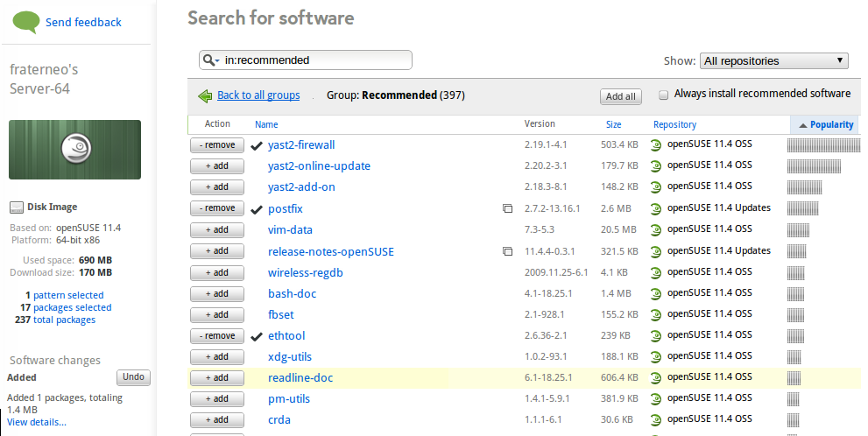
Task: Add the pm-utils package
Action: (x=217, y=399)
